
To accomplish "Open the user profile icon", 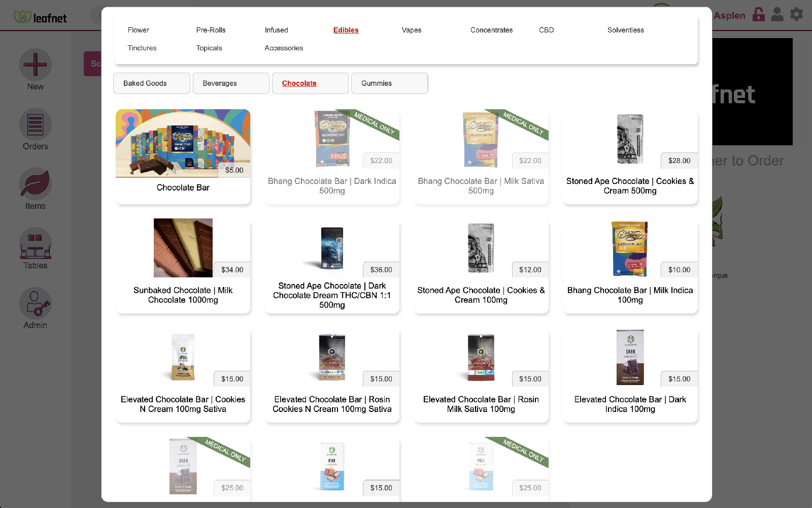I will pyautogui.click(x=777, y=14).
